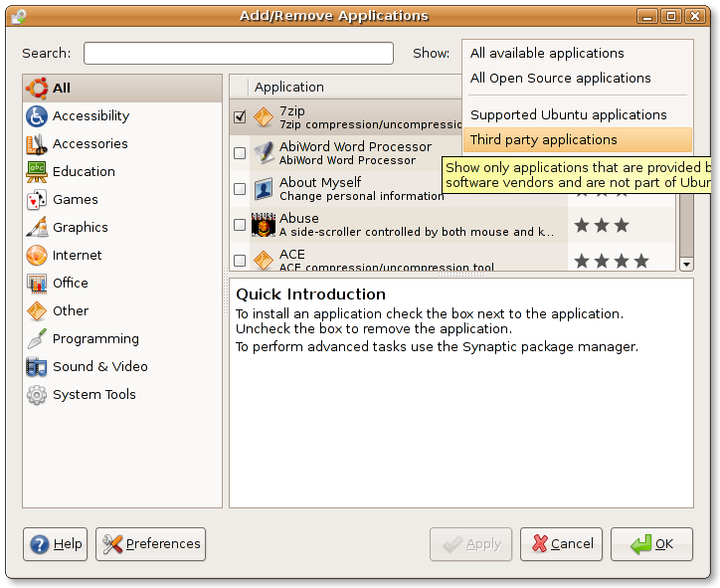Check the ACE checkbox
The height and width of the screenshot is (588, 720).
tap(240, 261)
